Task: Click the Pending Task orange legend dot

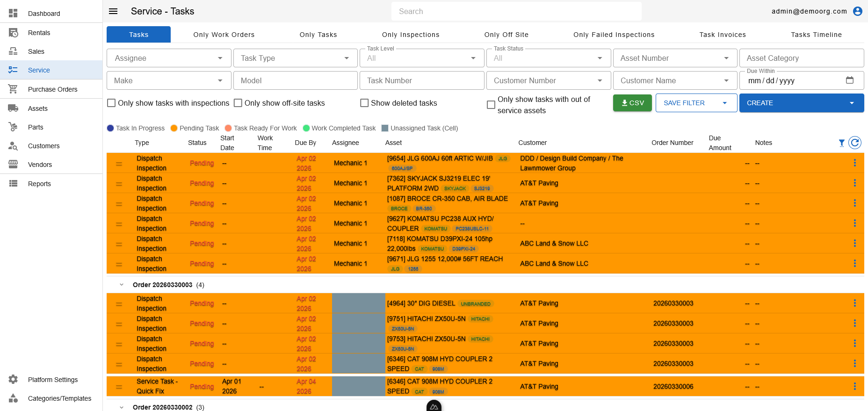Action: 174,128
